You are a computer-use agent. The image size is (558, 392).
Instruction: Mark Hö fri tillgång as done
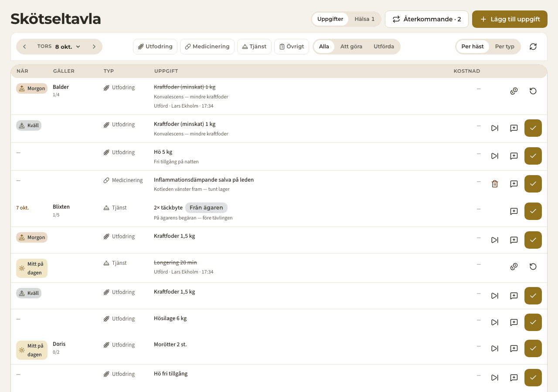533,378
